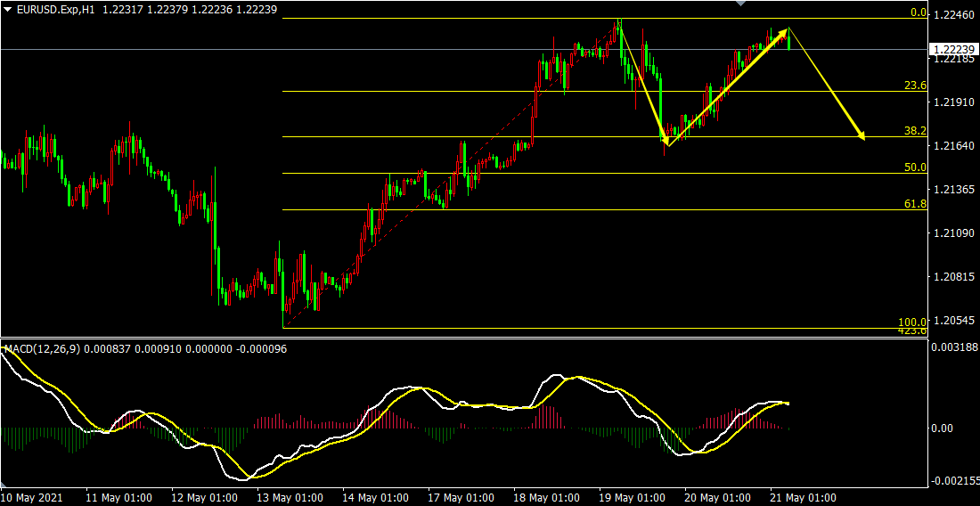The image size is (980, 506).
Task: Click the 1.21640 price axis value
Action: coord(954,145)
